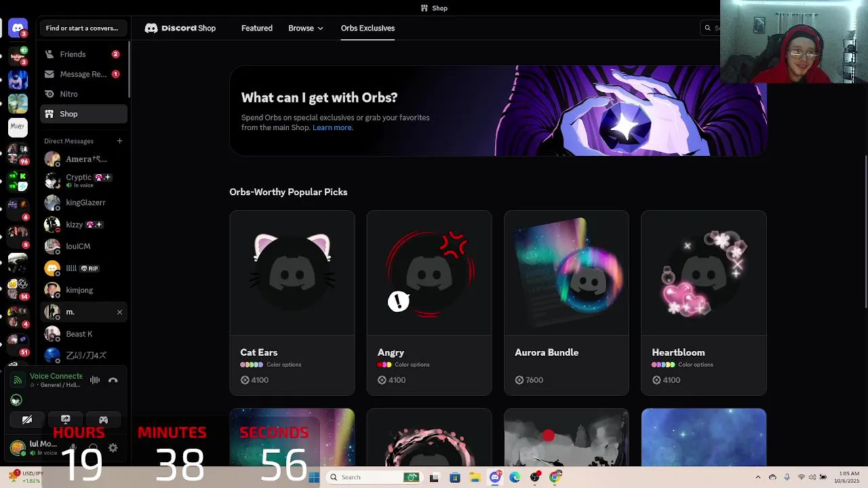This screenshot has height=488, width=868.
Task: Close the m. conversation with X
Action: point(119,312)
